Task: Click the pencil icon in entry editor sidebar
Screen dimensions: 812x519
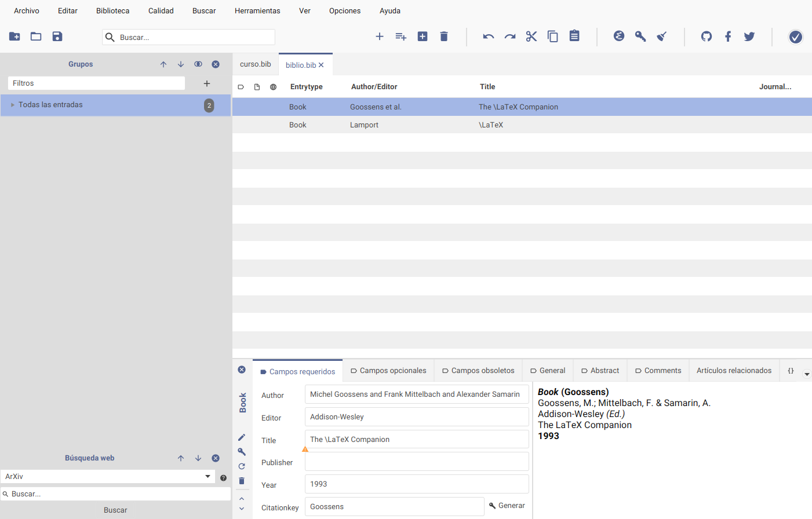Action: point(242,437)
